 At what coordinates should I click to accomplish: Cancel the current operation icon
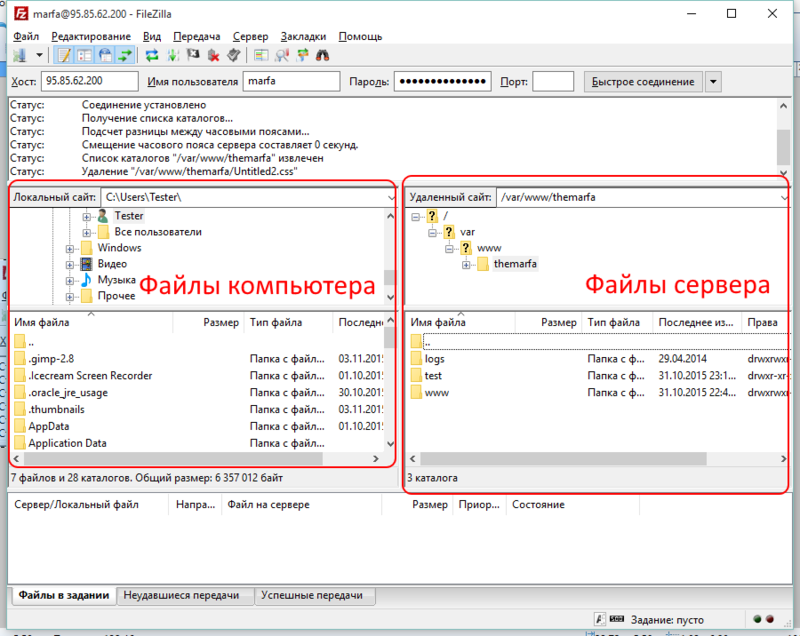(193, 55)
